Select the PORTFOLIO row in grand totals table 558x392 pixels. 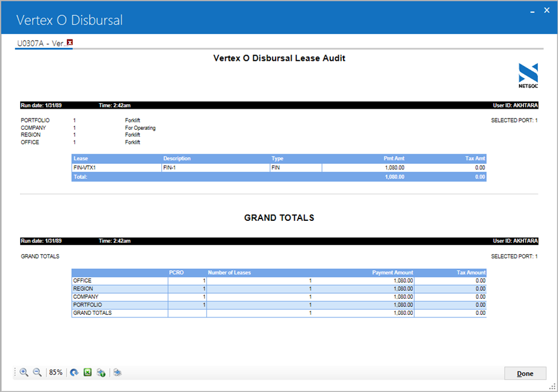[x=279, y=305]
